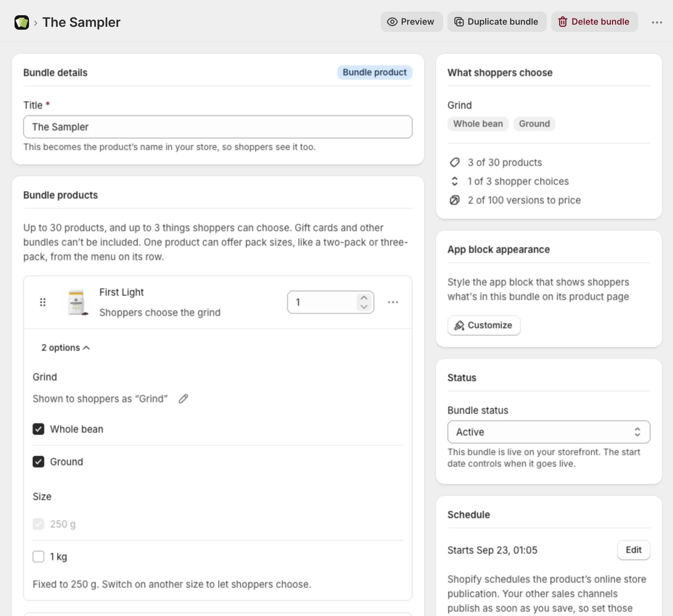Open the header more actions ellipsis

[x=657, y=22]
